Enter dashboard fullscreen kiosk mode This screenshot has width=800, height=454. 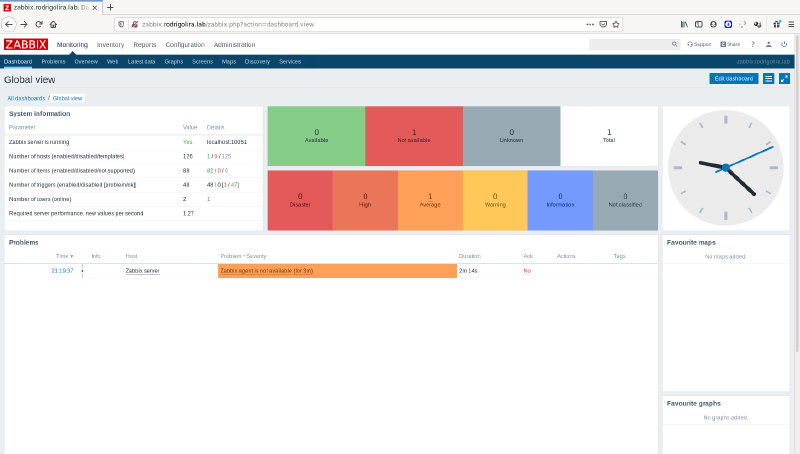click(784, 78)
